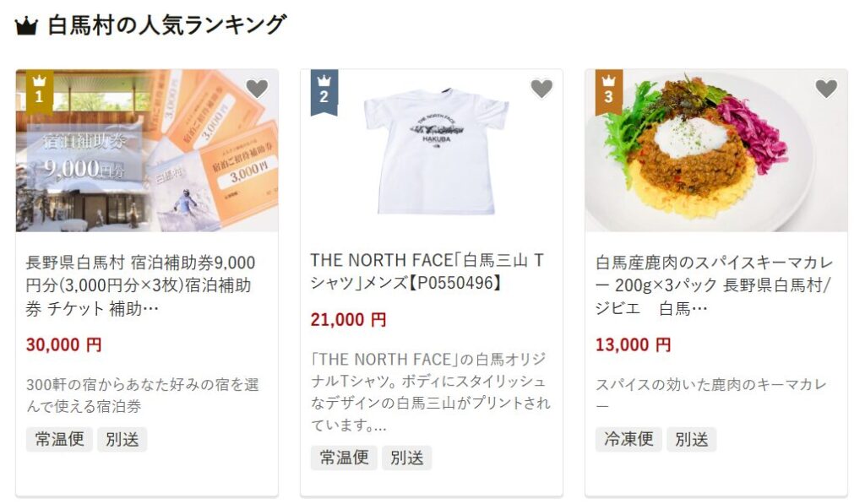Open 白馬産鹿肉のスパイスキーマカレー title
The image size is (865, 504).
pyautogui.click(x=714, y=285)
